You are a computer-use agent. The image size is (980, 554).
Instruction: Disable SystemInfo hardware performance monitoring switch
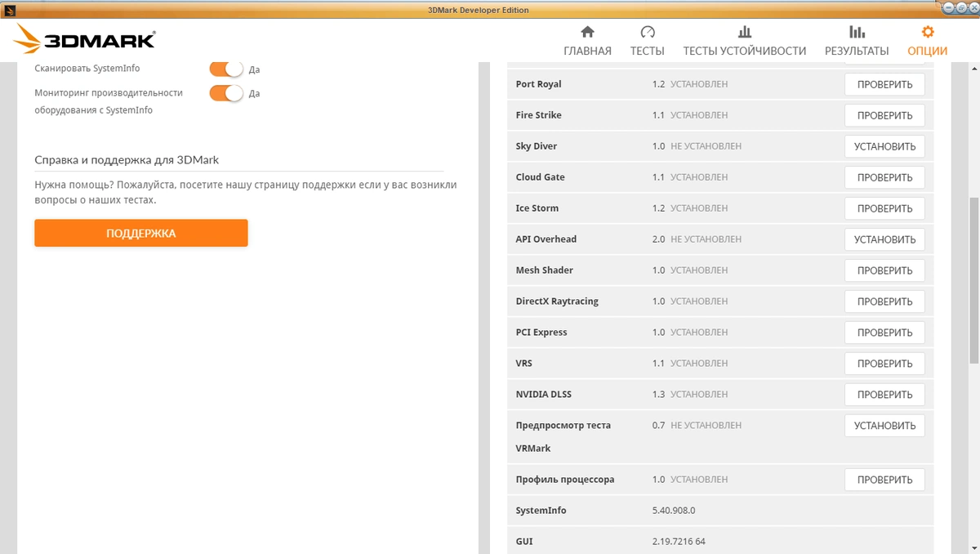[x=226, y=93]
